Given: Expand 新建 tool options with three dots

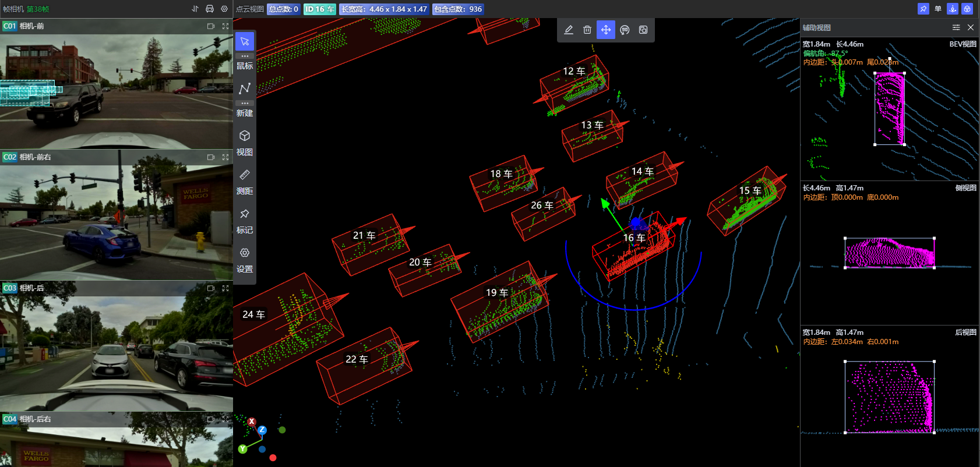Looking at the screenshot, I should click(x=245, y=103).
